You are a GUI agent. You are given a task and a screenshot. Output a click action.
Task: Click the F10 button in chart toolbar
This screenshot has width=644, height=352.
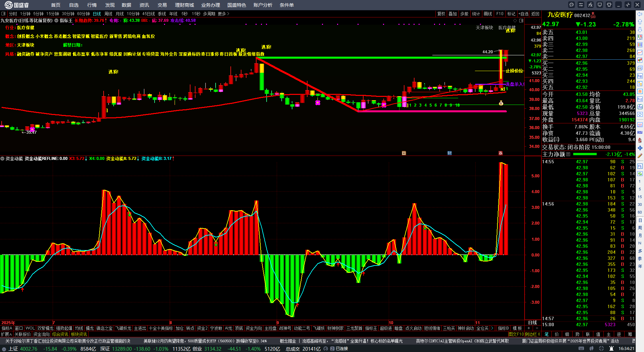[500, 14]
